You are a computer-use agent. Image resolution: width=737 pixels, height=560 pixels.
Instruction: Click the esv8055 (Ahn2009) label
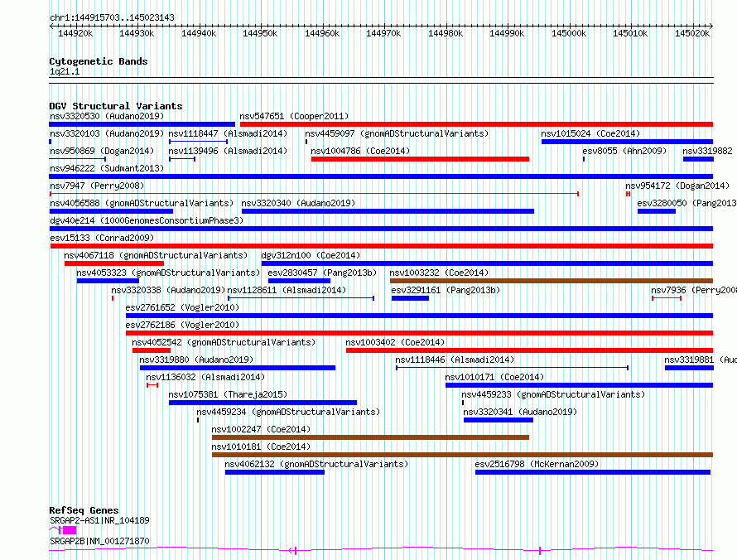[624, 151]
